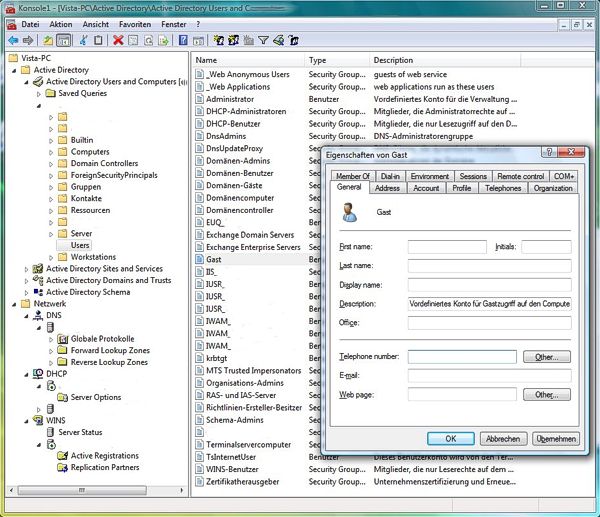
Task: Click the Create new user icon
Action: [x=218, y=40]
